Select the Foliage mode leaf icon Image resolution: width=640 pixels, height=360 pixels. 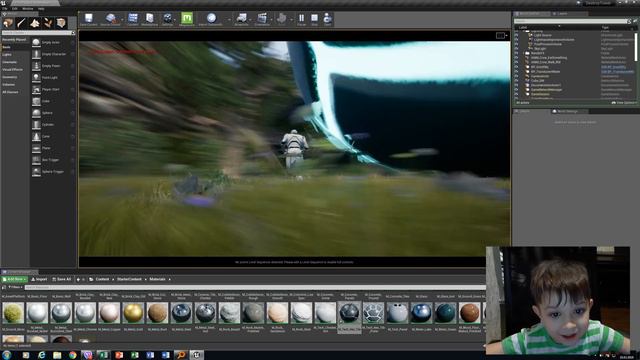[48, 23]
